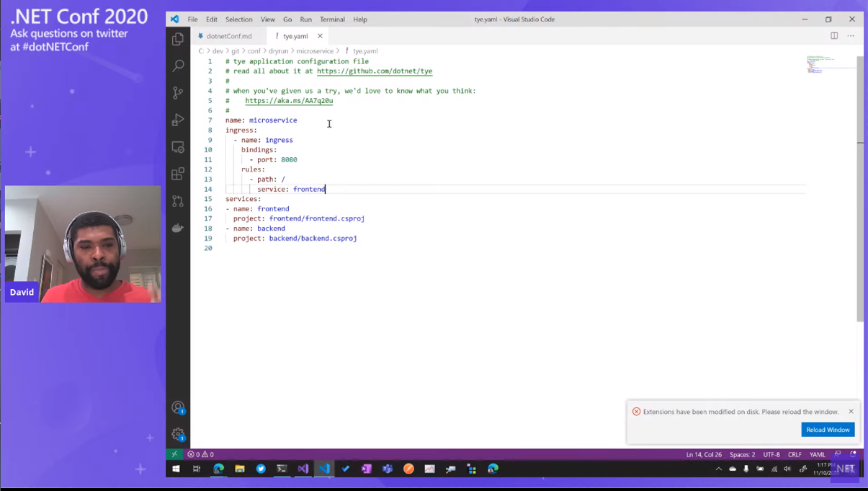Open the Run and Debug view
The height and width of the screenshot is (491, 868).
(x=178, y=120)
